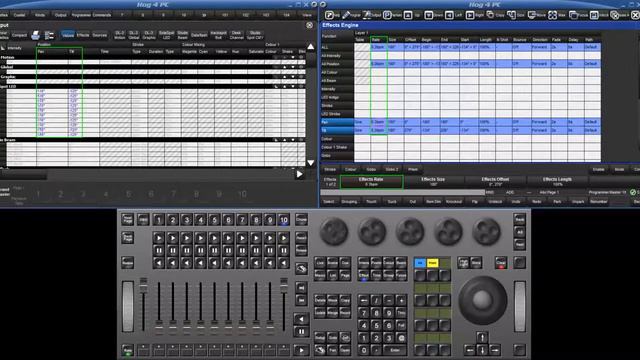Screen dimensions: 640x360
Task: Open Mode option in Effects Engine
Action: point(619,169)
